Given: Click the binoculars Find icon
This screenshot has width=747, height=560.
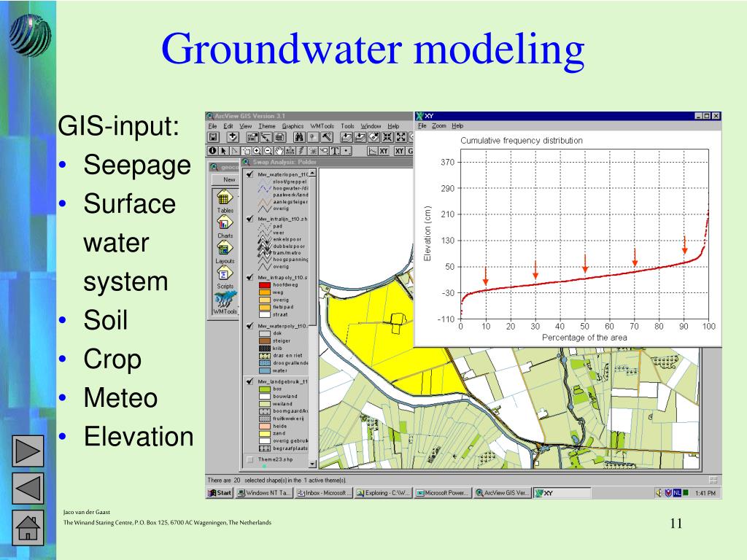Looking at the screenshot, I should pos(300,137).
